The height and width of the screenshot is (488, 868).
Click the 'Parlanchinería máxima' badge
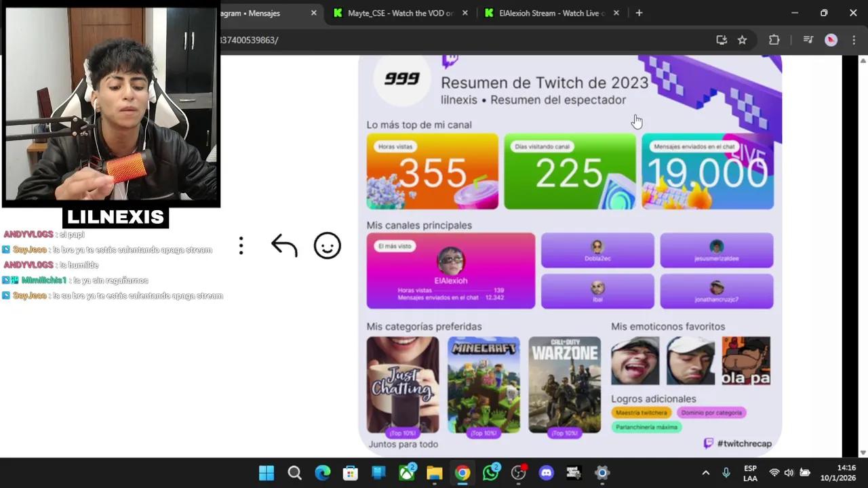(x=646, y=428)
